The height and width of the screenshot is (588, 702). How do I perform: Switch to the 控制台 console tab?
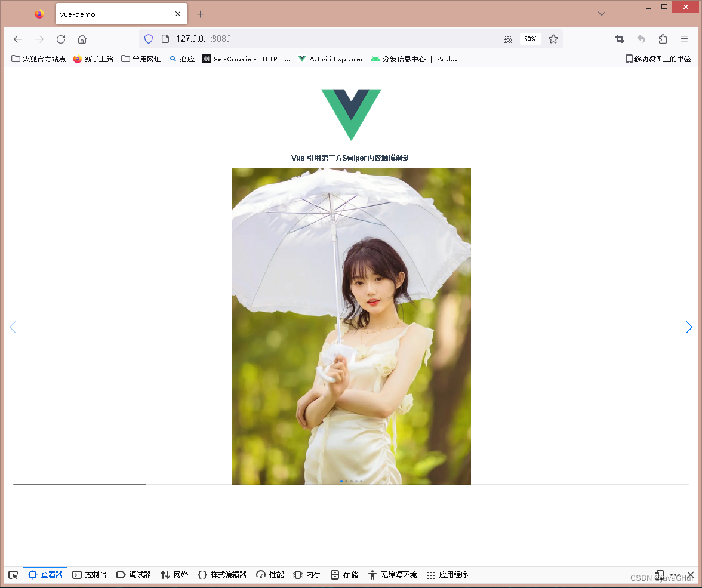pyautogui.click(x=90, y=575)
